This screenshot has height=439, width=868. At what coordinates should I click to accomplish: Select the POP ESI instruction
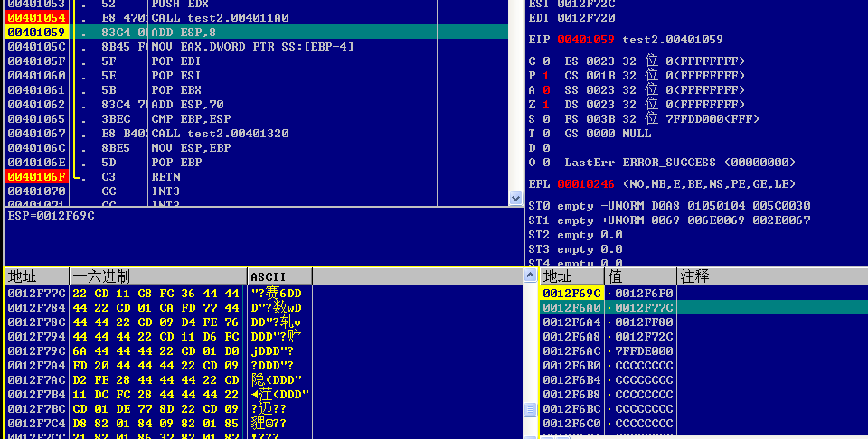pyautogui.click(x=176, y=75)
